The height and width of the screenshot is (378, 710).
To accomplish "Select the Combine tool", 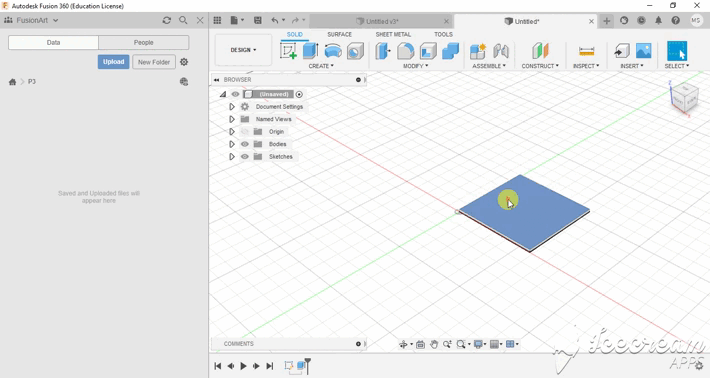I will [x=451, y=51].
